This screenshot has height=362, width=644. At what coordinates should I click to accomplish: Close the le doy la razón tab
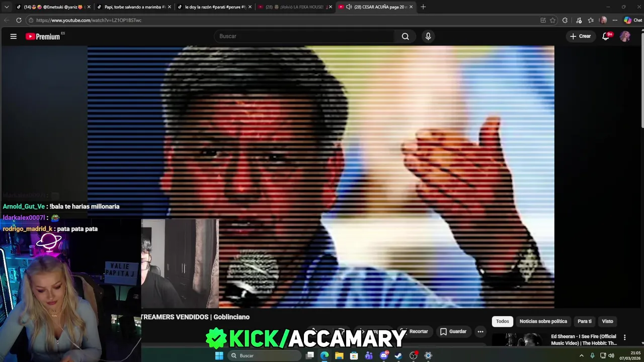(250, 7)
